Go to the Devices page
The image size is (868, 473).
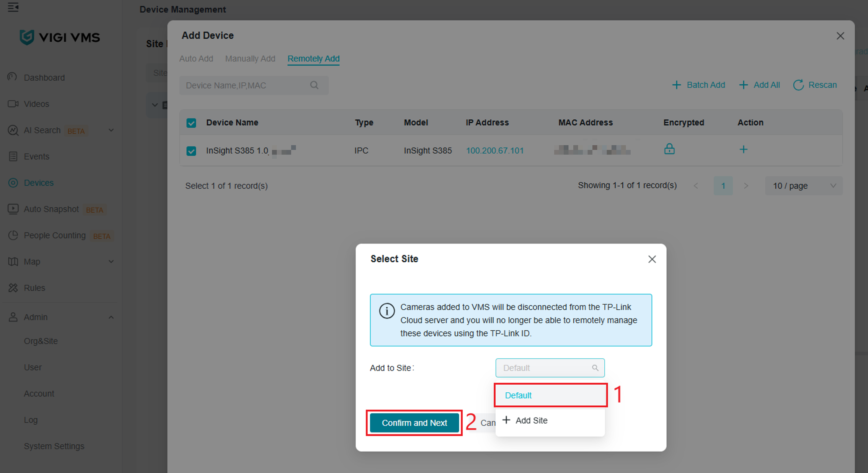39,183
